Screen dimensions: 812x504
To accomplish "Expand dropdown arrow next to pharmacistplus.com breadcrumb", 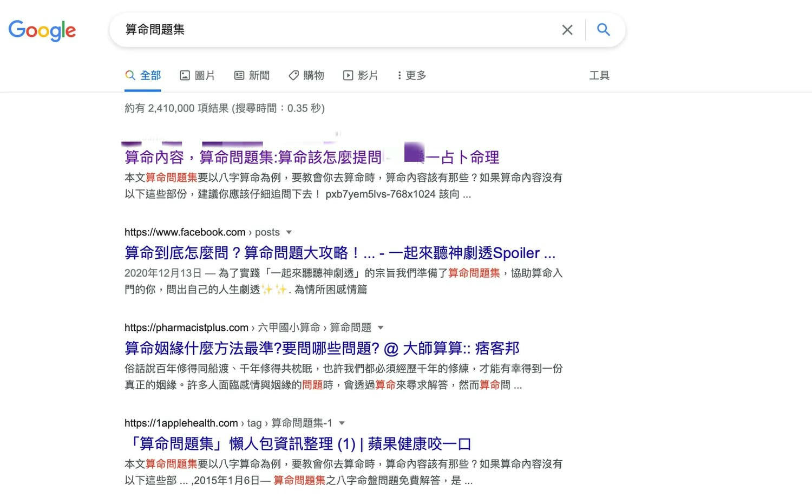I will [381, 328].
